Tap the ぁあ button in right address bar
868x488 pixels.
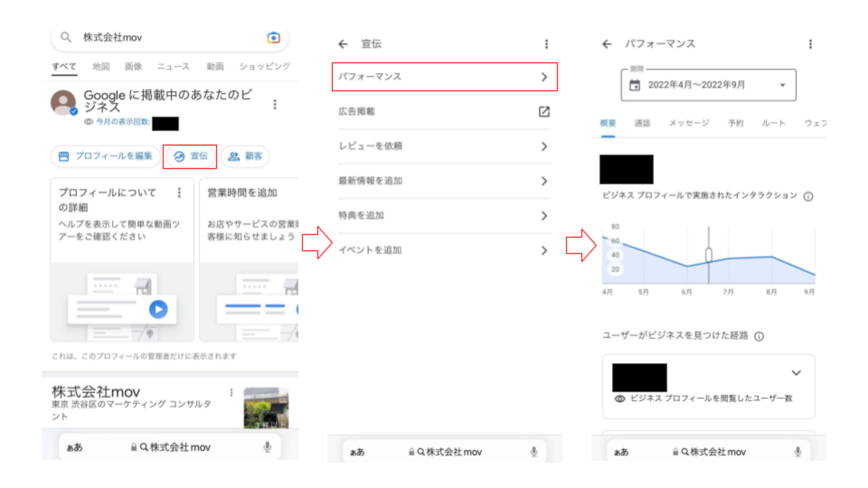(x=621, y=452)
